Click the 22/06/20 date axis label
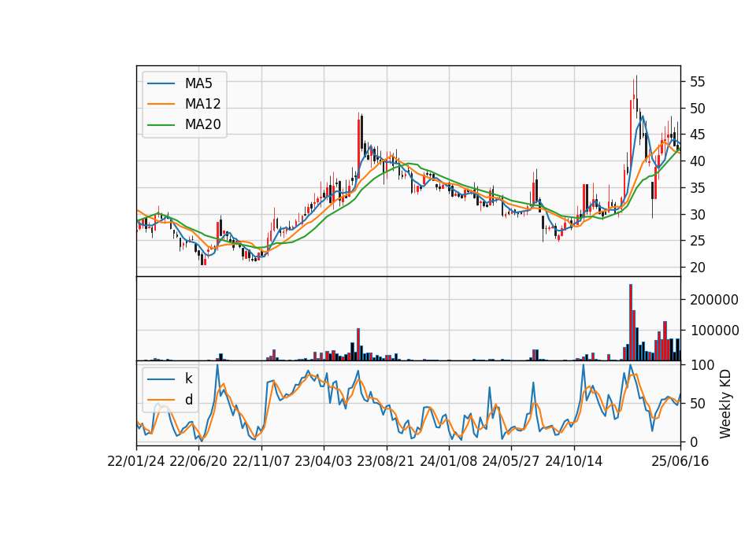Image resolution: width=756 pixels, height=543 pixels. coord(198,461)
